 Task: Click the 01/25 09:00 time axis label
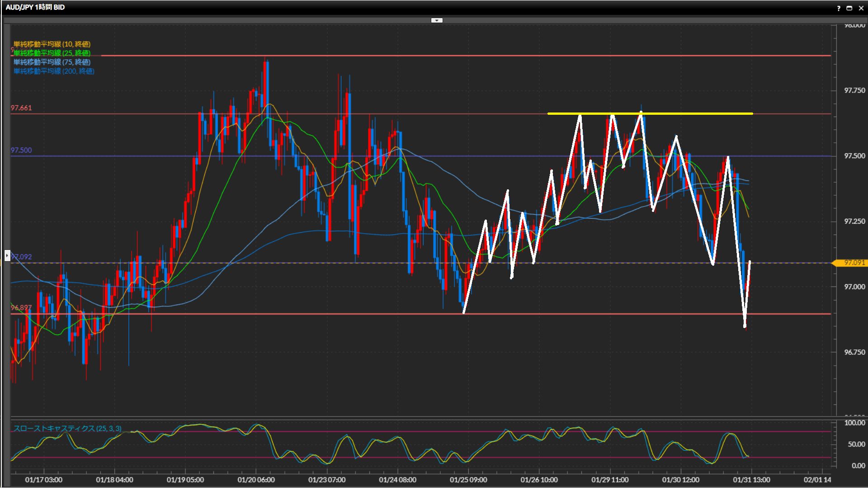pos(468,479)
